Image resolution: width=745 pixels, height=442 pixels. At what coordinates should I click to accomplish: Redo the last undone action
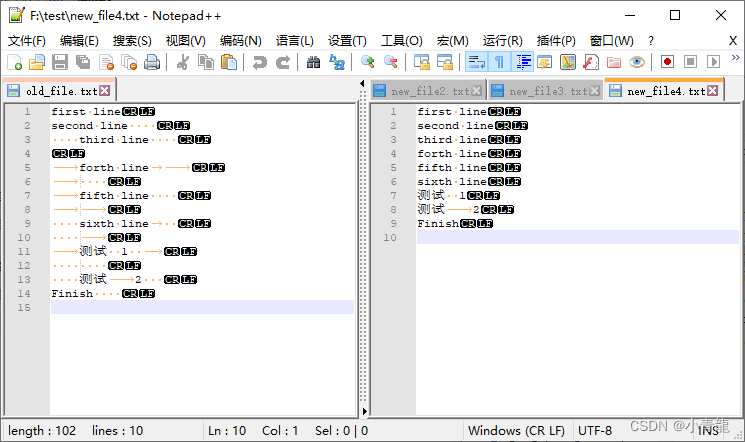click(x=283, y=62)
